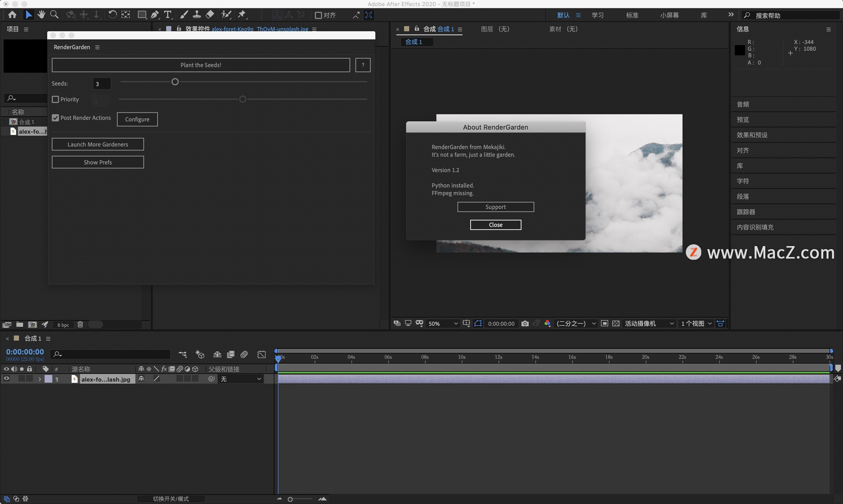
Task: Expand layer 1 properties chevron
Action: coord(40,379)
